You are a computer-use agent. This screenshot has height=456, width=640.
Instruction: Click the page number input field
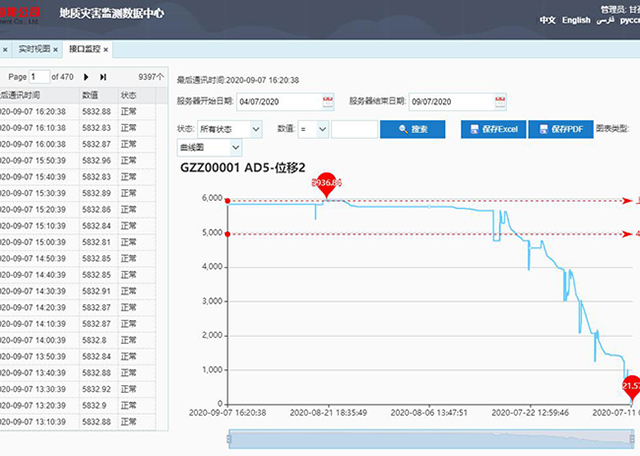[40, 77]
